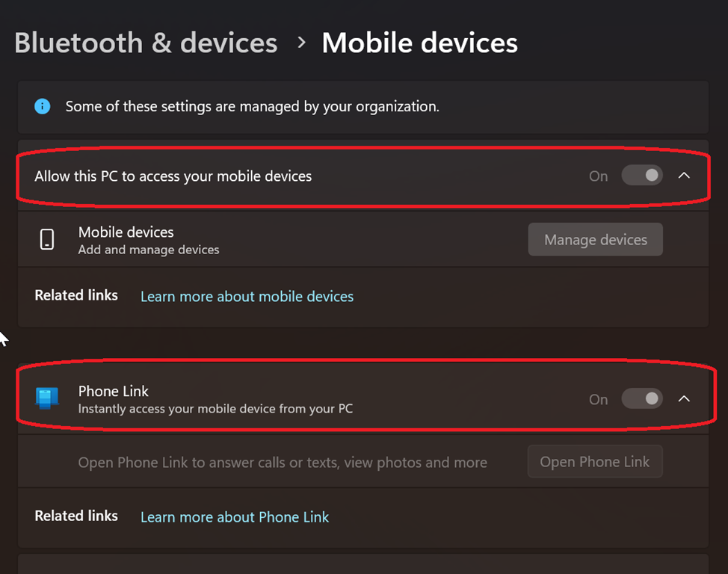Collapse the Allow this PC access section
Viewport: 728px width, 574px height.
coord(684,176)
